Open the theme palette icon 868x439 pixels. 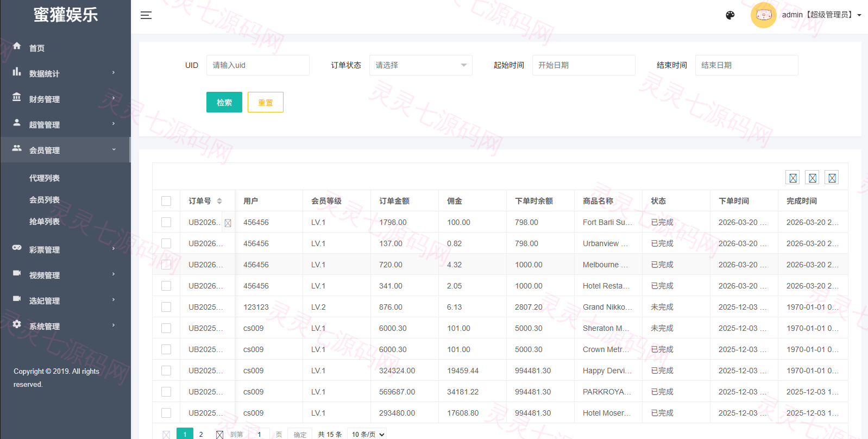[730, 15]
